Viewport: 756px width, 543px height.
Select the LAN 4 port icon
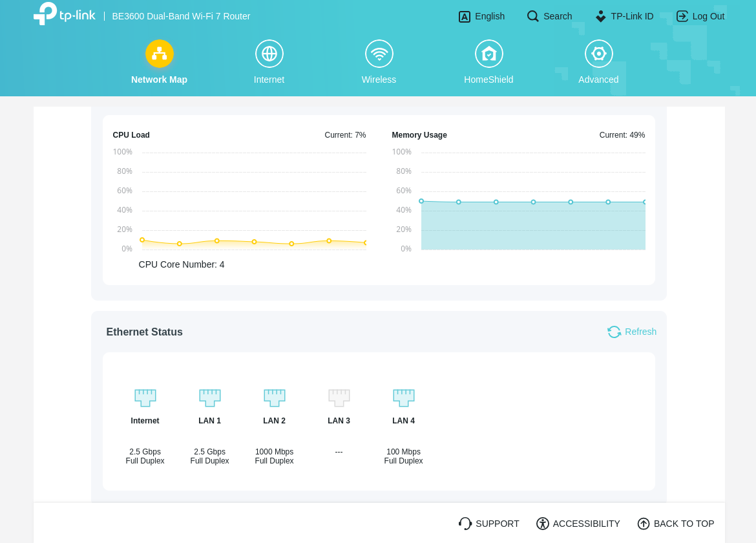click(x=404, y=398)
